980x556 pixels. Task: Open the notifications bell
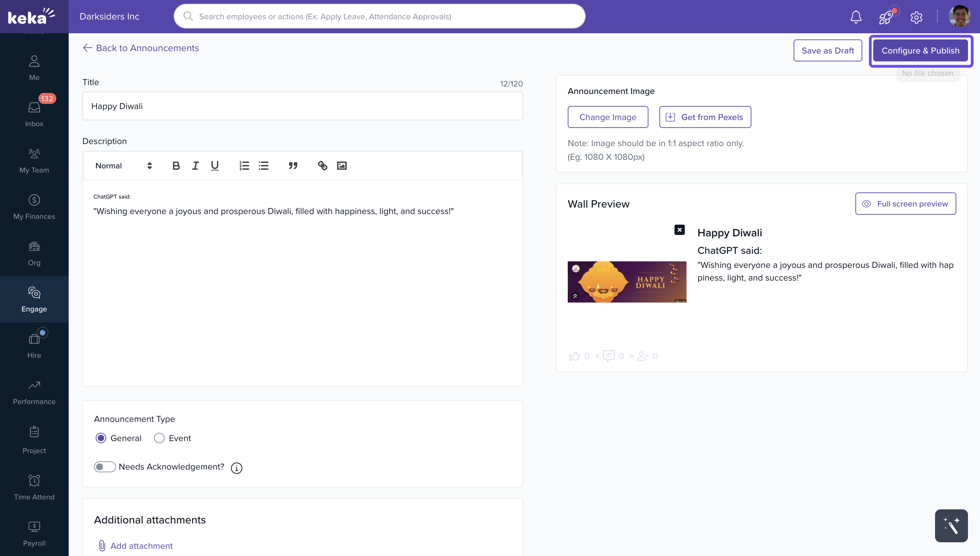coord(856,17)
